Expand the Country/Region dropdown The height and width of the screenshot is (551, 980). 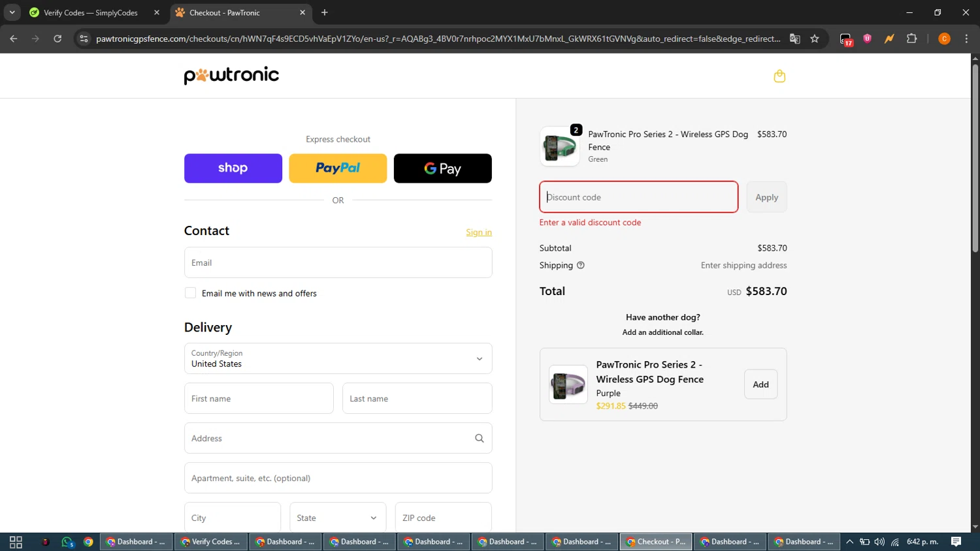tap(338, 358)
